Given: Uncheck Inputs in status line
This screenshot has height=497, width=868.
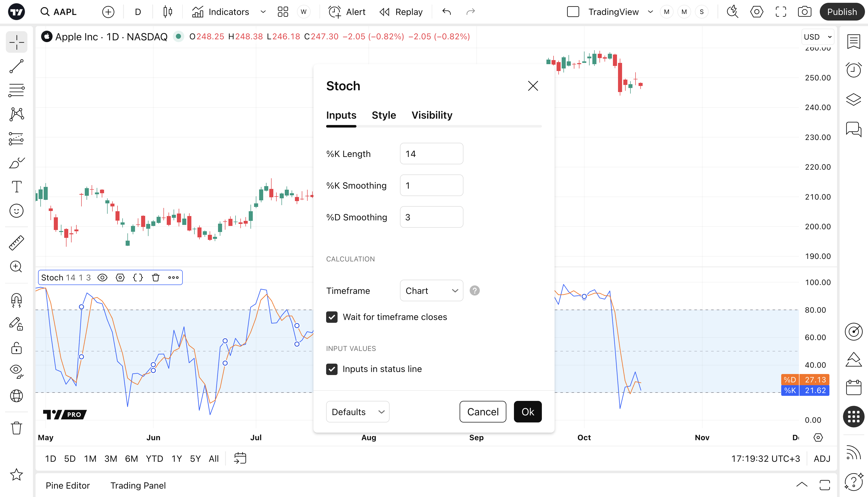Looking at the screenshot, I should point(332,369).
